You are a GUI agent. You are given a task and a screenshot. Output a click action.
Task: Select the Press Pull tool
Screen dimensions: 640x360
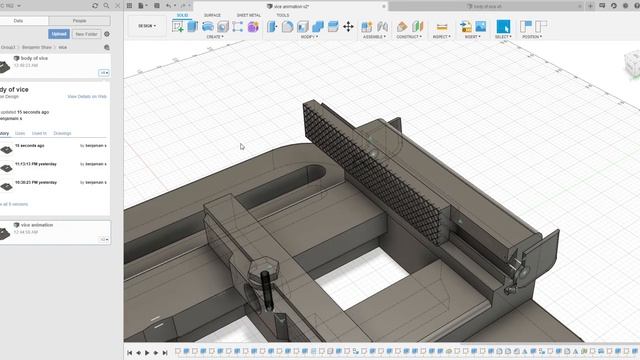pos(272,27)
